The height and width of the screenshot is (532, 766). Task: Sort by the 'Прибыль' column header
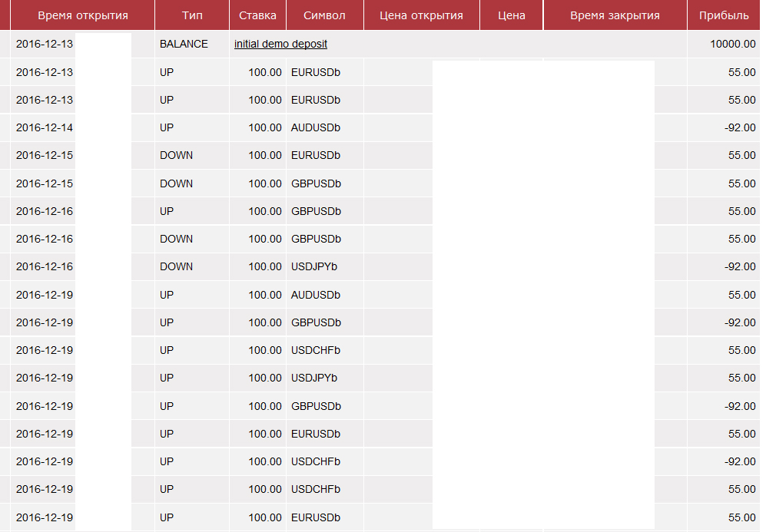723,15
